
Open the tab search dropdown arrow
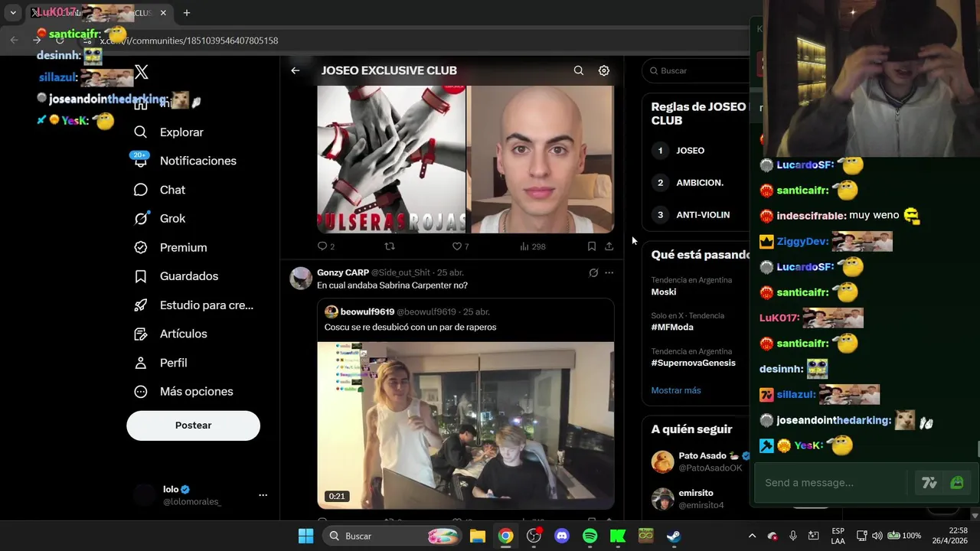click(13, 13)
